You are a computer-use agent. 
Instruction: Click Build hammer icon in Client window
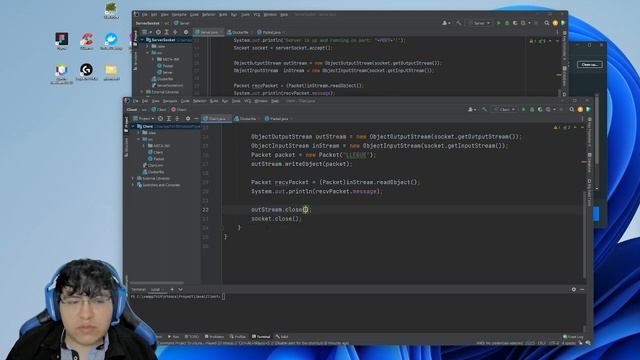pos(484,109)
